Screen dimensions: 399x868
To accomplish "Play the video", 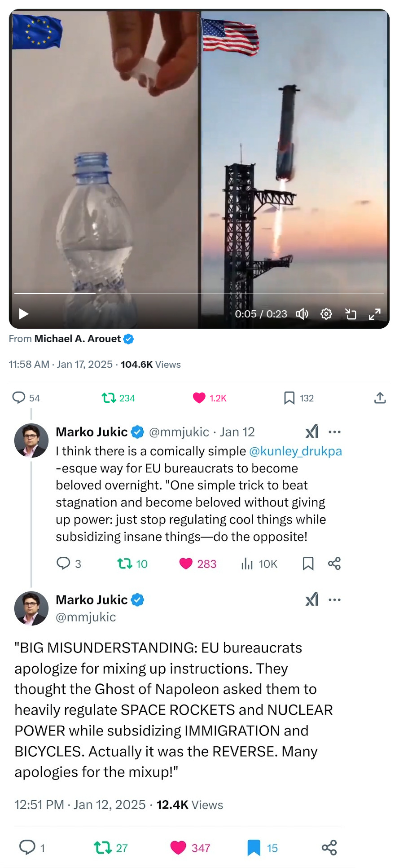I will pos(24,313).
